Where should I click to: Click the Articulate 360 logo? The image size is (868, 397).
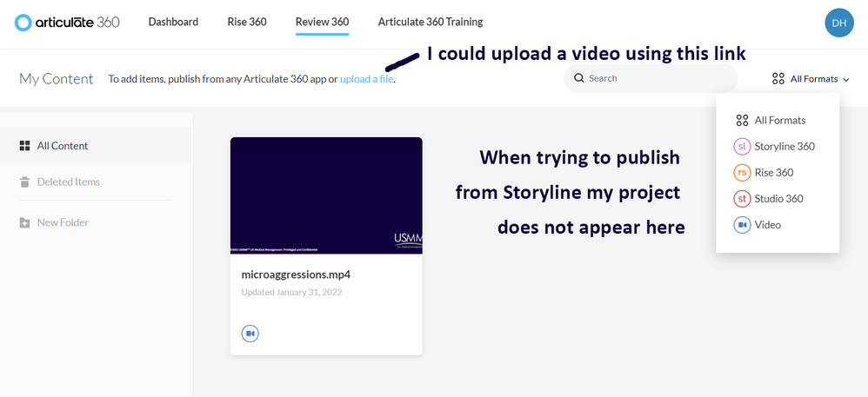(x=67, y=22)
